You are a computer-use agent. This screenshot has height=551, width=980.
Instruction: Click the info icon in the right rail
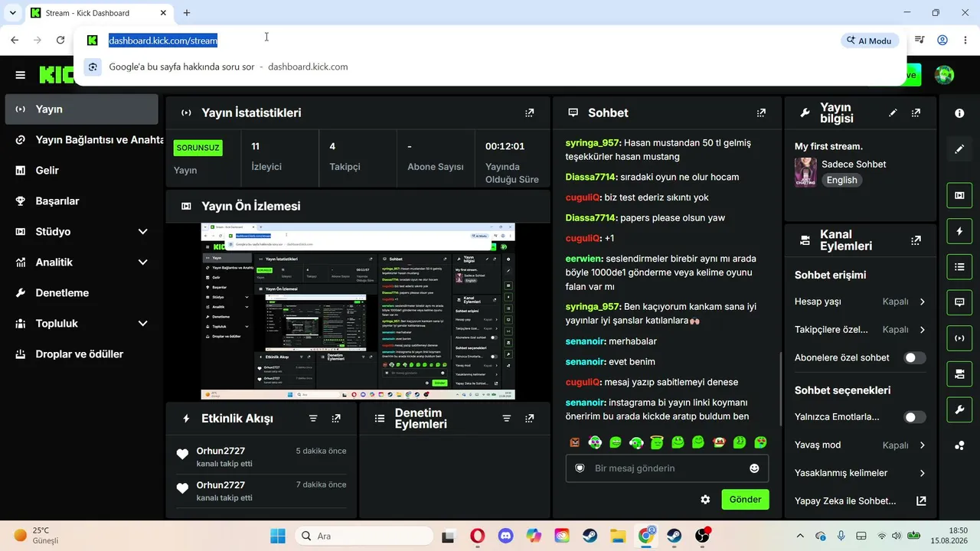(x=959, y=113)
